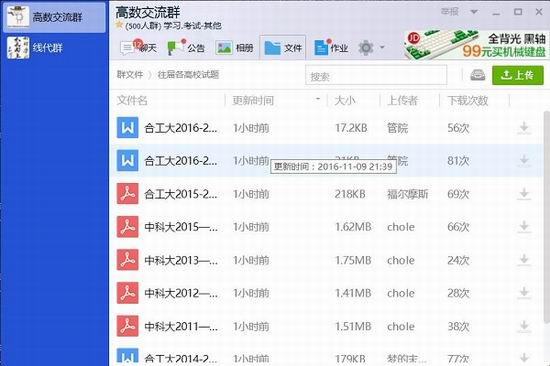Viewport: 550px width, 366px height.
Task: Click file name 中科大2015—...
Action: click(x=181, y=227)
